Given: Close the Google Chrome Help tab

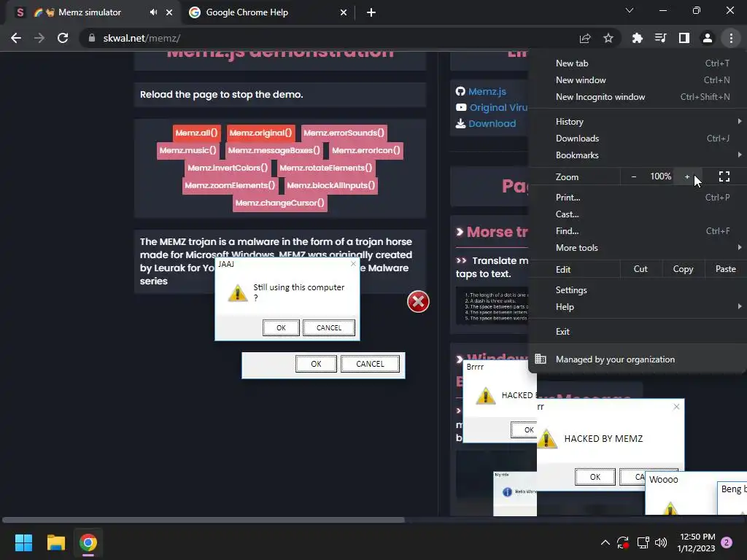Looking at the screenshot, I should pyautogui.click(x=344, y=12).
